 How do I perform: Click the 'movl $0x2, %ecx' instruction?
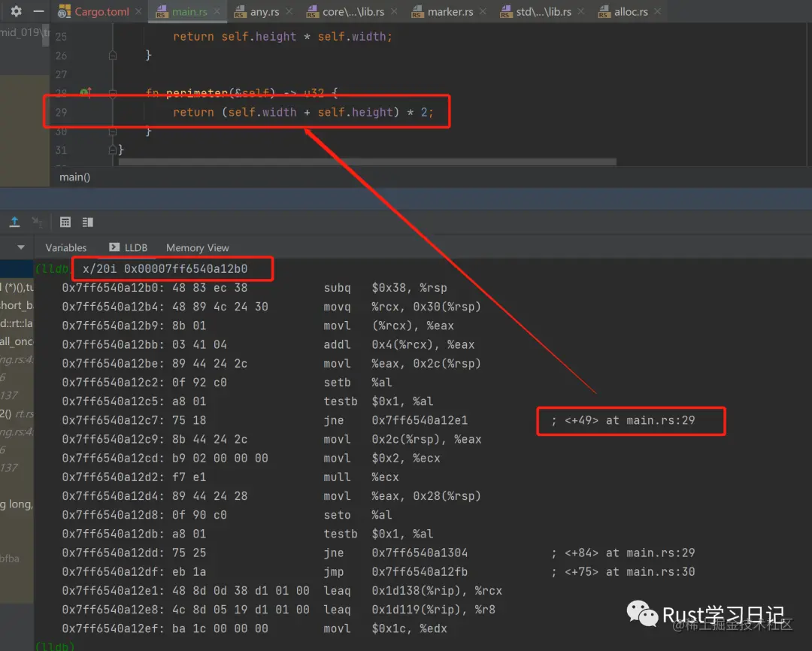(382, 459)
